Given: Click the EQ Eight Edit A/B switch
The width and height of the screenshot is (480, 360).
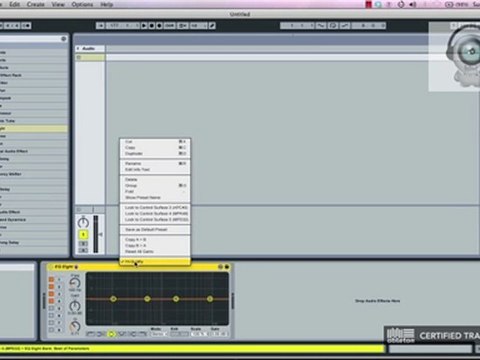Looking at the screenshot, I should [x=180, y=334].
